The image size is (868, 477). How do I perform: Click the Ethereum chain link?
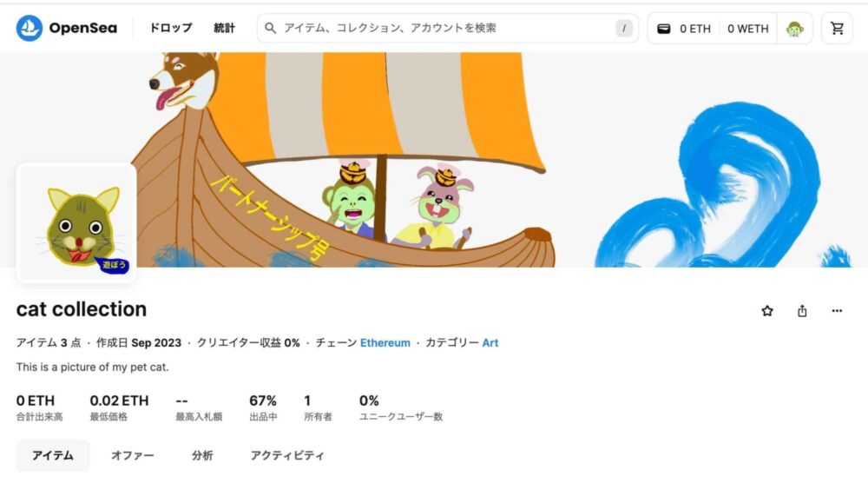385,343
